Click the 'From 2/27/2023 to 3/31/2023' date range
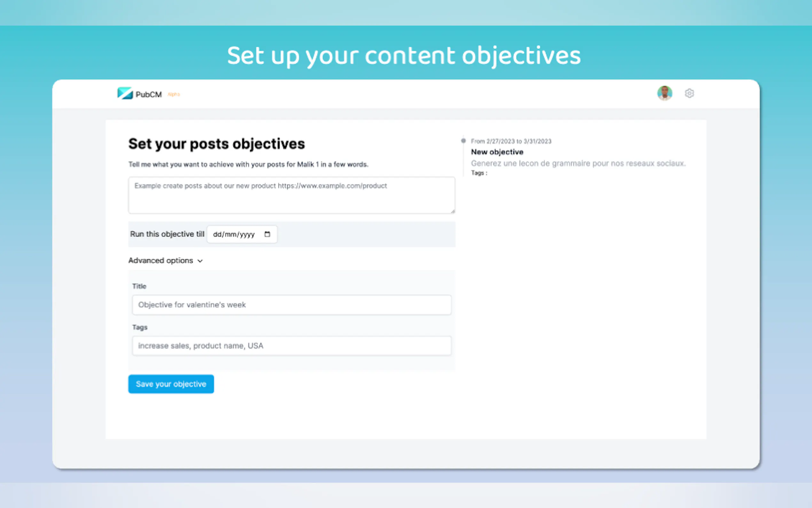 click(511, 141)
